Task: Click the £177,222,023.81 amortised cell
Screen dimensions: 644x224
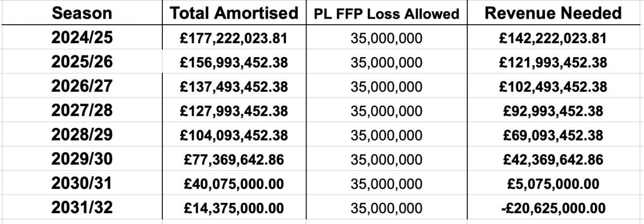Action: pyautogui.click(x=234, y=38)
